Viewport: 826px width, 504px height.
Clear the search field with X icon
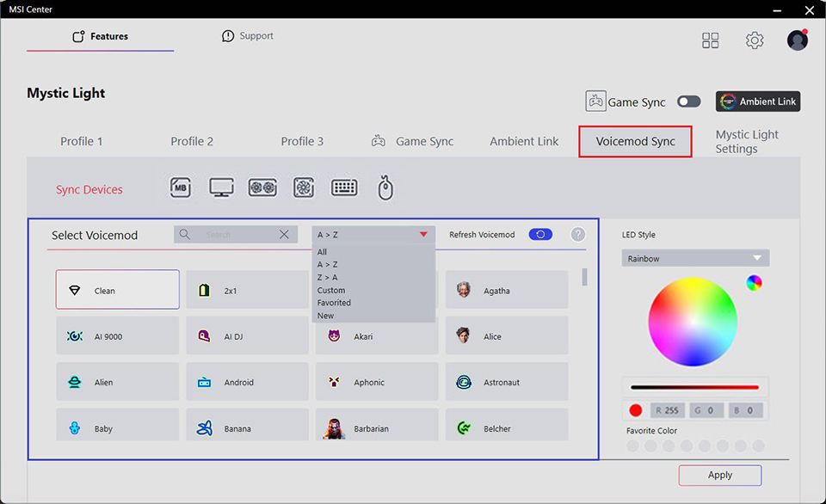(284, 234)
